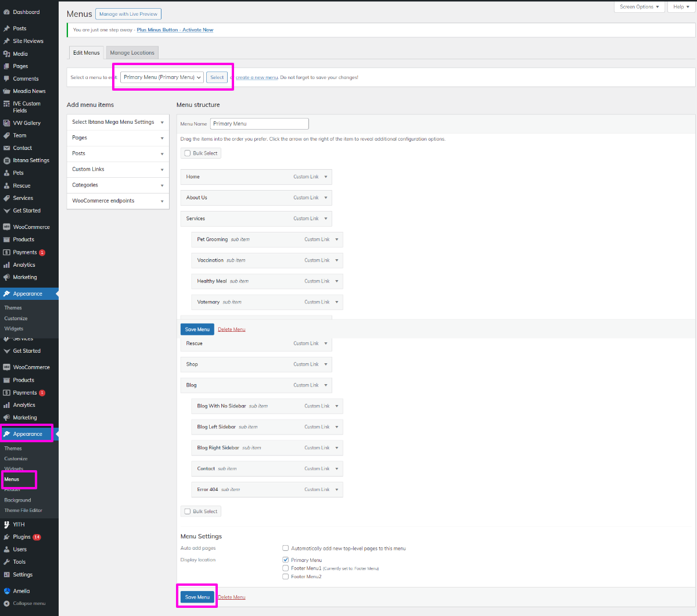Switch to the Manage Locations tab
Image resolution: width=697 pixels, height=616 pixels.
(x=132, y=53)
